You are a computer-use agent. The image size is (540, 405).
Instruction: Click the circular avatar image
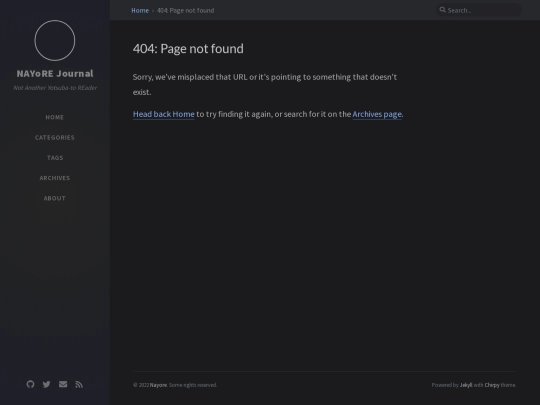55,40
